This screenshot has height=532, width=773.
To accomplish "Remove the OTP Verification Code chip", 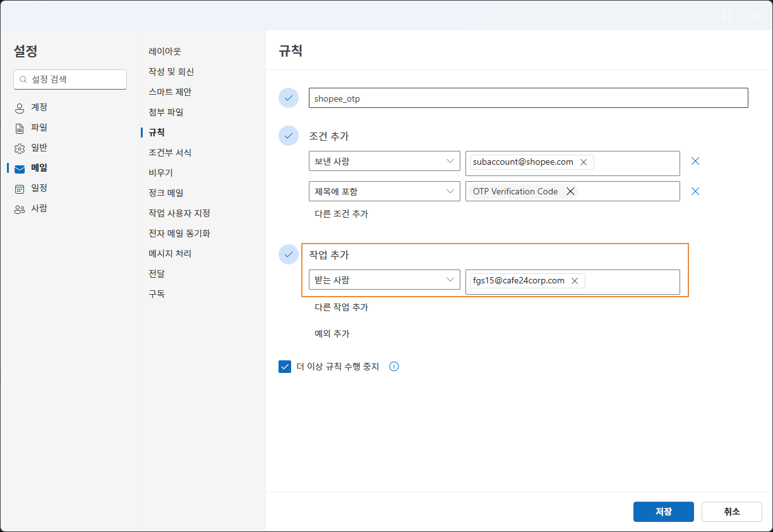I will coord(570,191).
